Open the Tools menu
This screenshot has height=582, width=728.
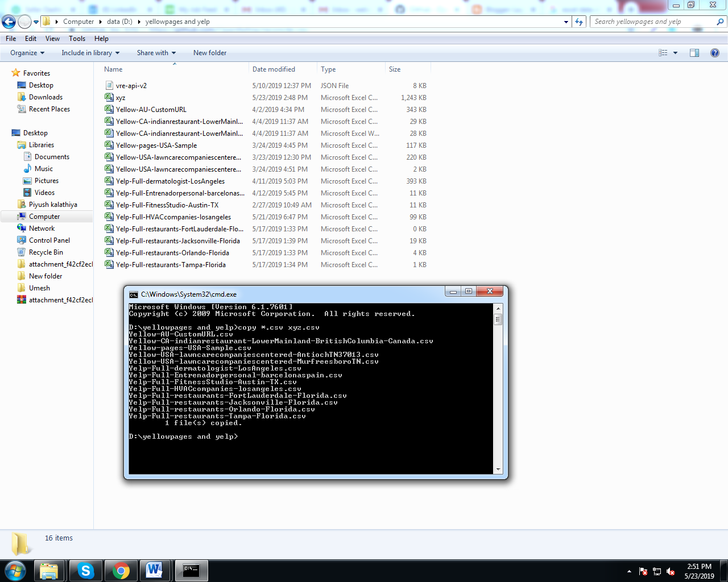pos(77,39)
